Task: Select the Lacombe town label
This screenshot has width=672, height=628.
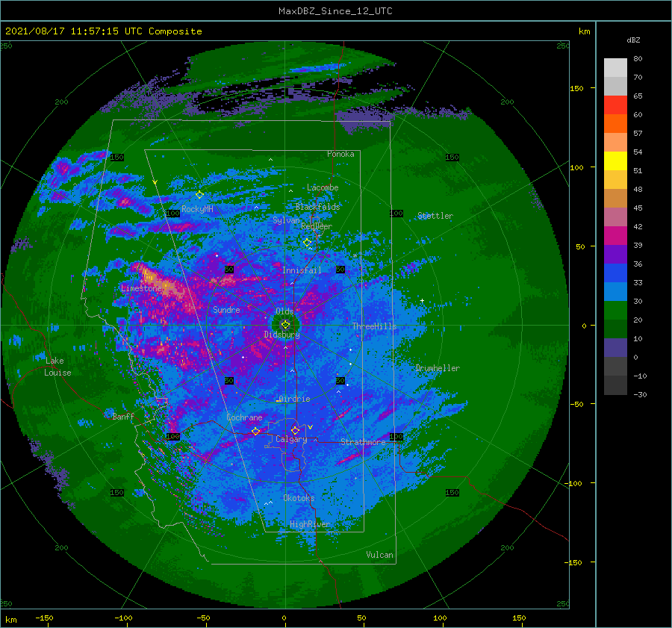Action: click(323, 187)
